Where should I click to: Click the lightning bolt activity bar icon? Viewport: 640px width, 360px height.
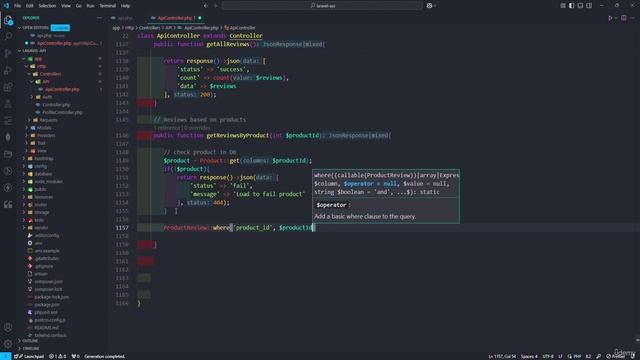[8, 188]
